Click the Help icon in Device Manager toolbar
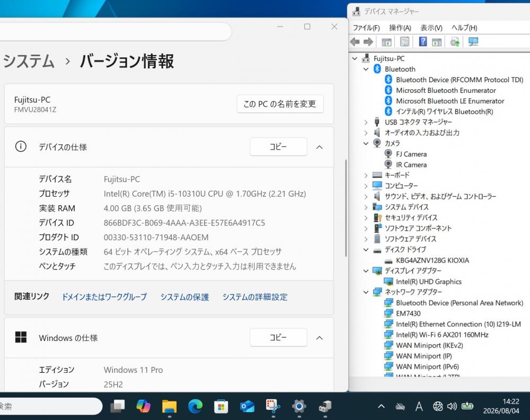Viewport: 530px width, 420px height. 422,42
